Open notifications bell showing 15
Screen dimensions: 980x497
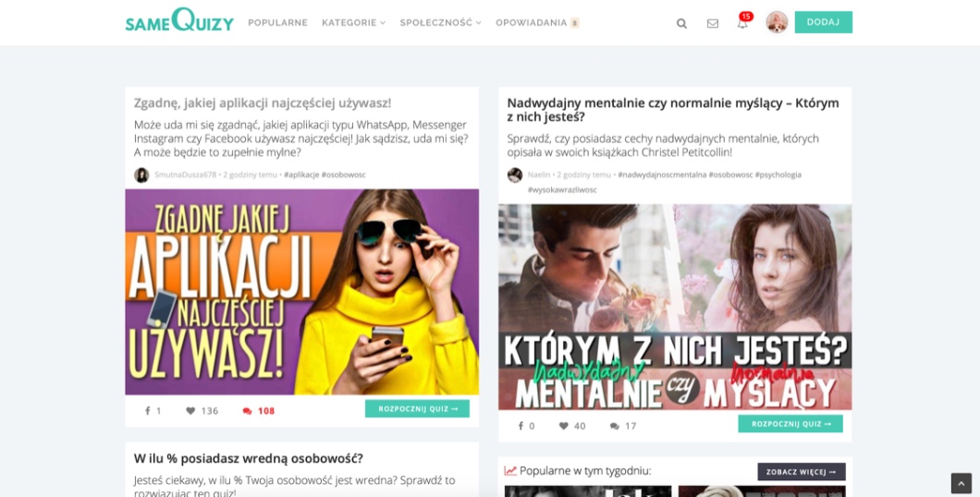point(742,22)
